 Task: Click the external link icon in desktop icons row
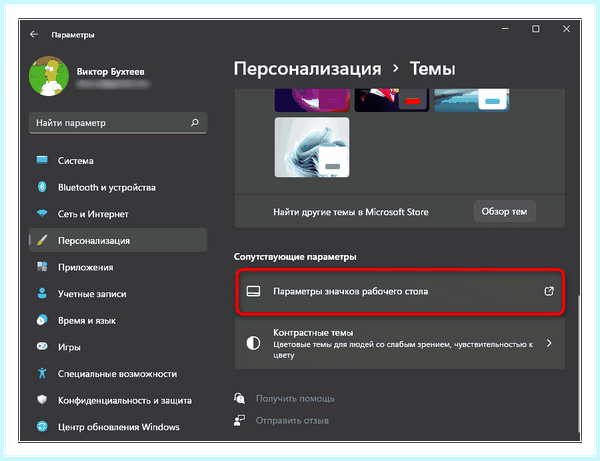[549, 291]
